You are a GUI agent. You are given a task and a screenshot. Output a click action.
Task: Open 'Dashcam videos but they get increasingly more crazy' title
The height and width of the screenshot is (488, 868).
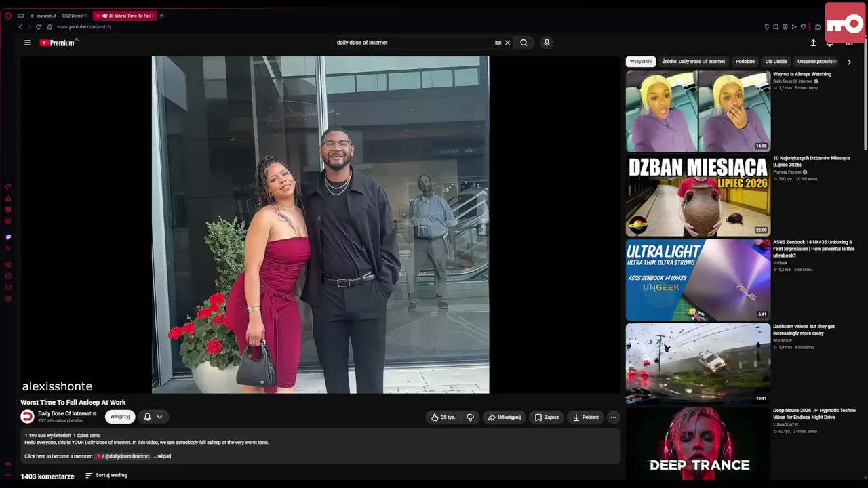[x=804, y=329]
